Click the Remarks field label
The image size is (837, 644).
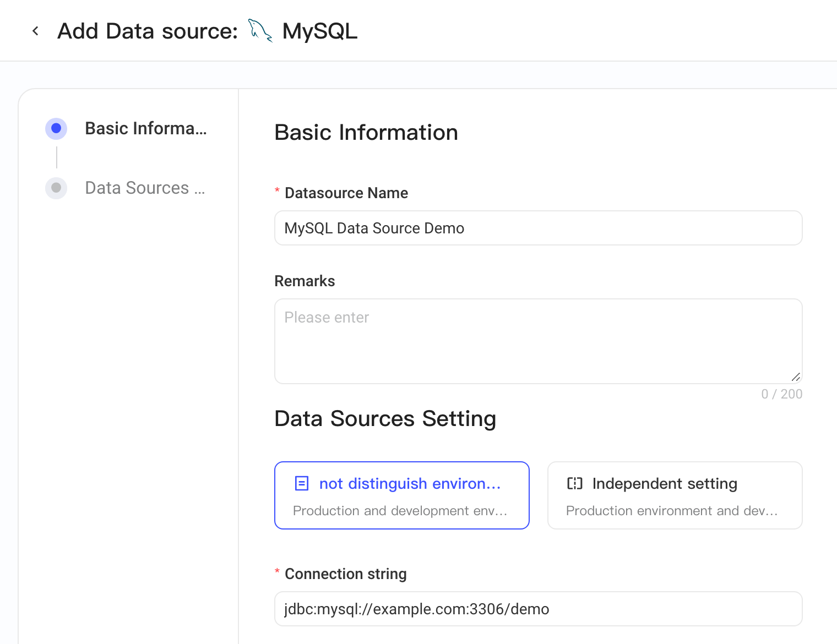click(305, 281)
